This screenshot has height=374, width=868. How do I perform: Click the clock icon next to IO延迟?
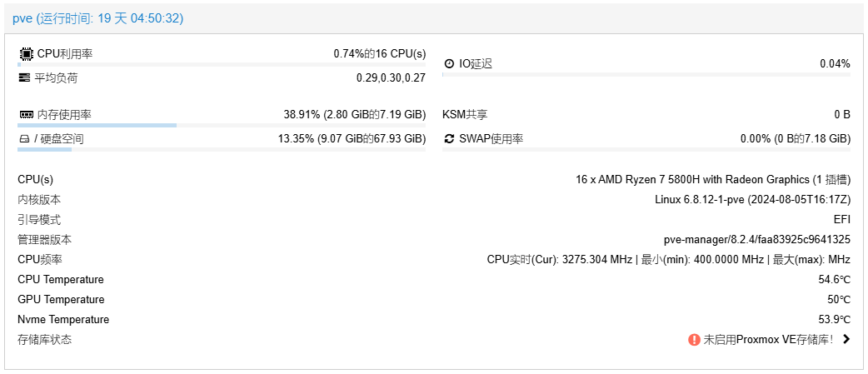pyautogui.click(x=449, y=63)
